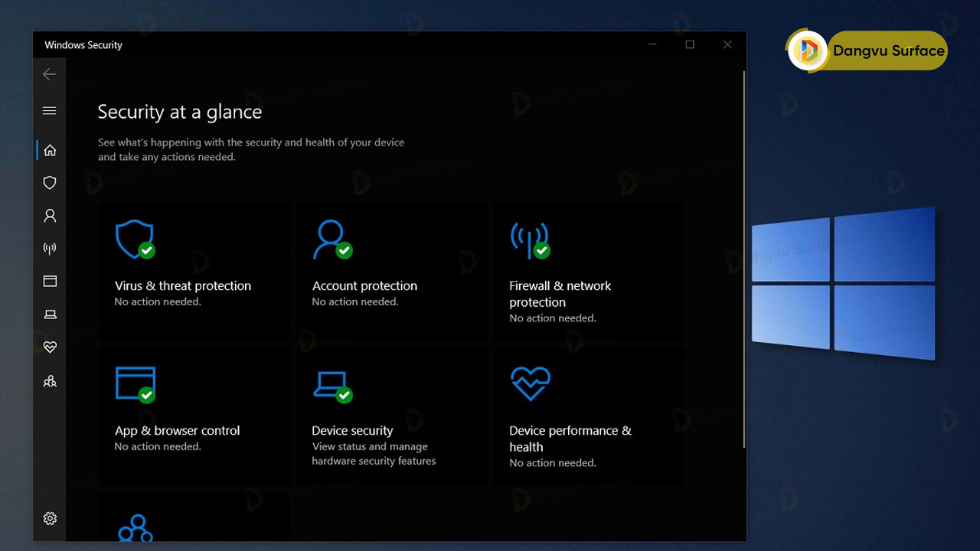Viewport: 980px width, 551px height.
Task: Open App & browser control in the sidebar
Action: click(x=49, y=281)
